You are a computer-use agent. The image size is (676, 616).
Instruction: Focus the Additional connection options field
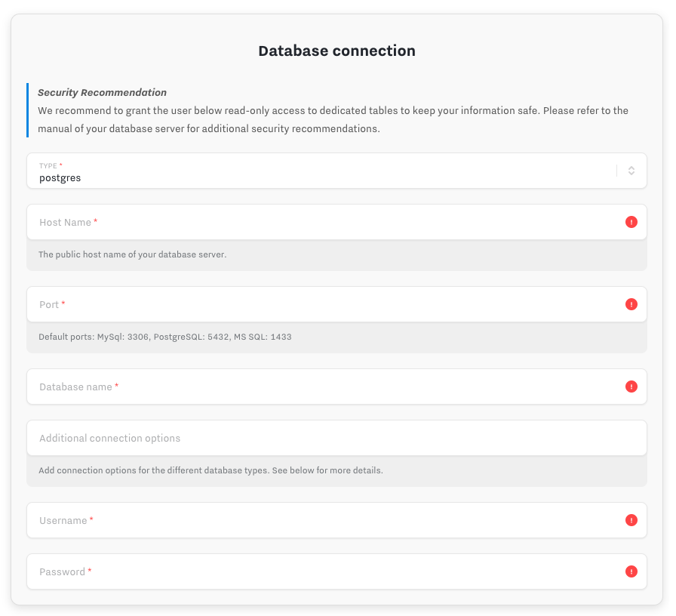point(336,438)
